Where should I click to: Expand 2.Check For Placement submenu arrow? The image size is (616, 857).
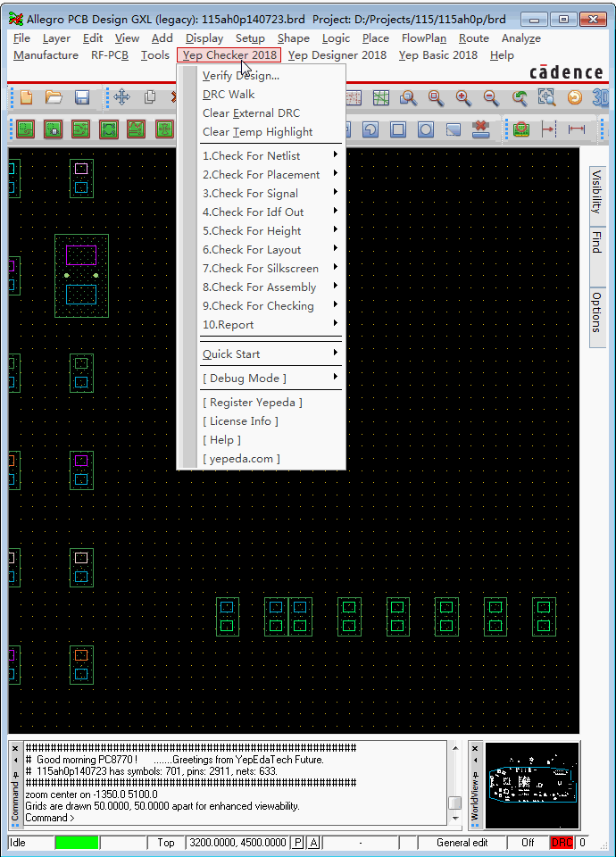pos(336,173)
